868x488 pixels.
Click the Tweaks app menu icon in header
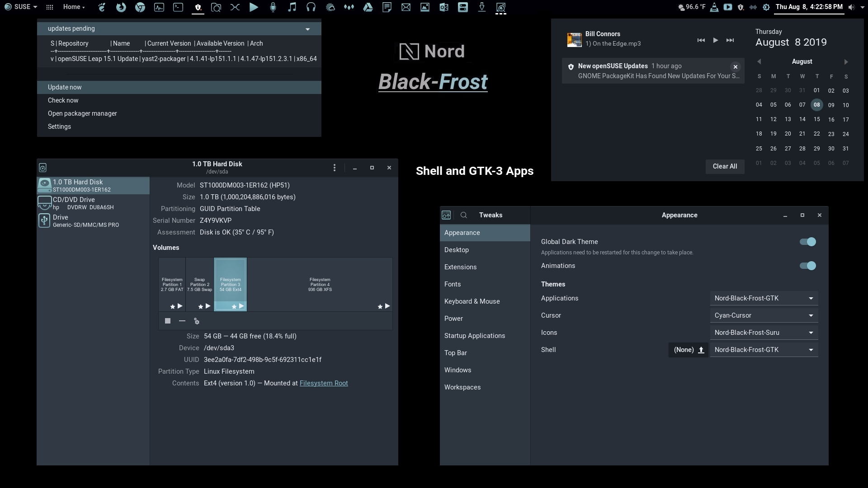click(x=446, y=215)
